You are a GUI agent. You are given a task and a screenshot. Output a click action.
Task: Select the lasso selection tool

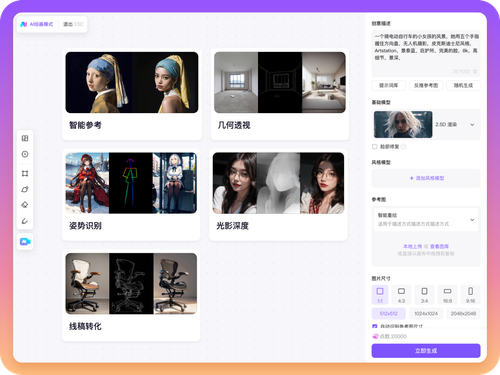point(25,189)
